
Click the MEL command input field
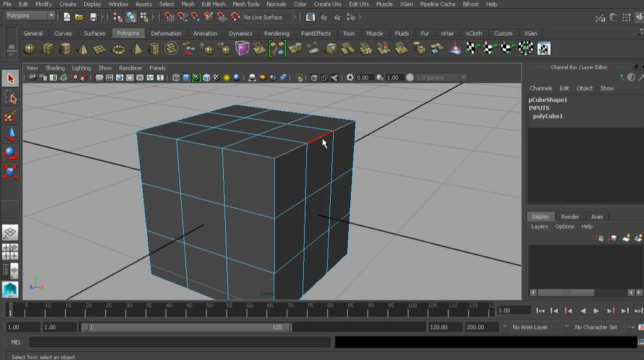[180, 342]
